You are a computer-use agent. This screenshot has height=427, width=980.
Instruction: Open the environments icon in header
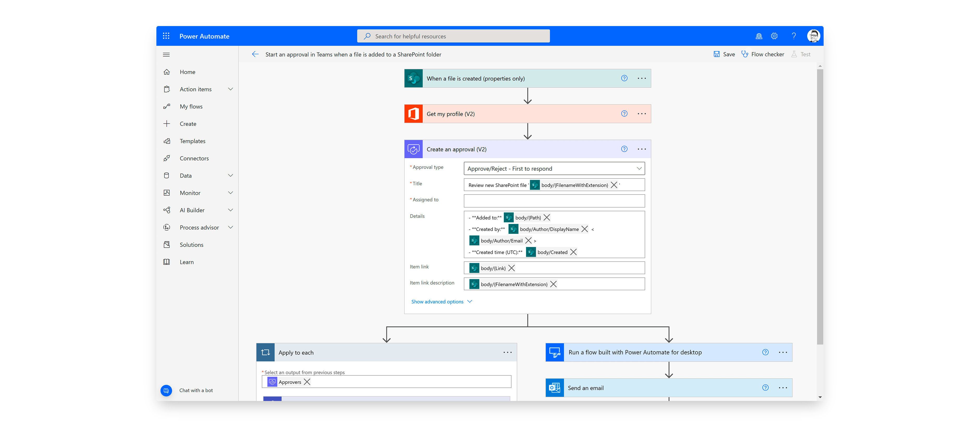coord(758,36)
